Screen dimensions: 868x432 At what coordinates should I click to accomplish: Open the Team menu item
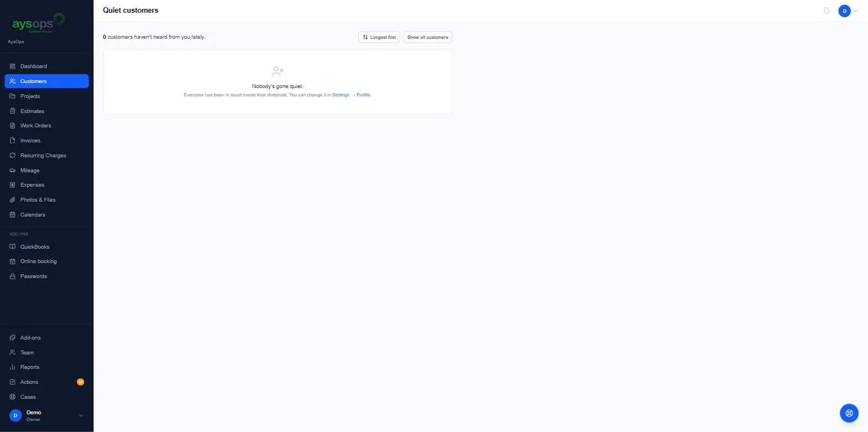46,353
